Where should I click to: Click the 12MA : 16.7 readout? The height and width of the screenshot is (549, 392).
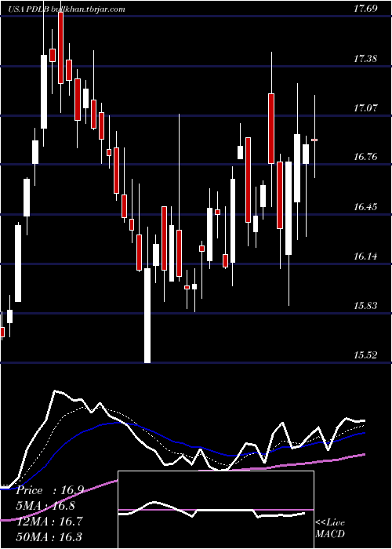[49, 522]
